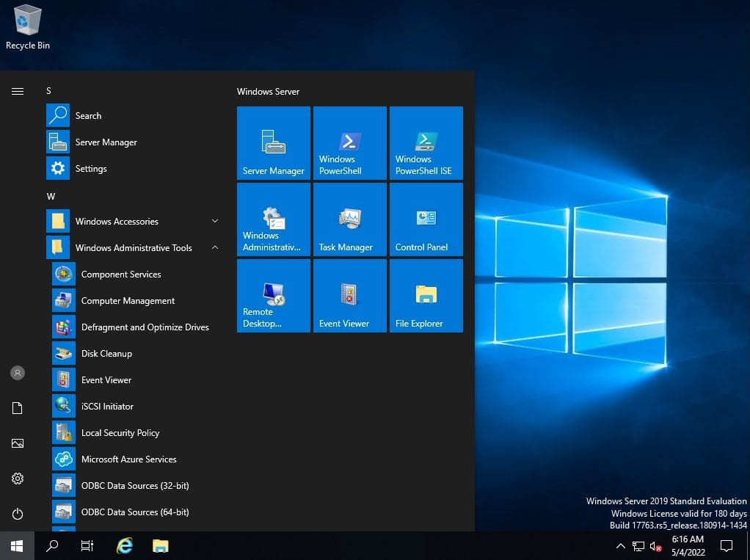Viewport: 750px width, 560px height.
Task: Click the user account icon in Start sidebar
Action: [x=17, y=373]
